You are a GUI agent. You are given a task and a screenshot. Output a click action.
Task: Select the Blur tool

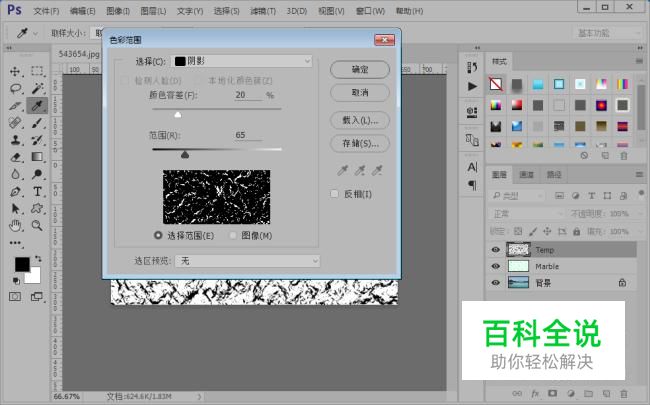click(x=15, y=174)
